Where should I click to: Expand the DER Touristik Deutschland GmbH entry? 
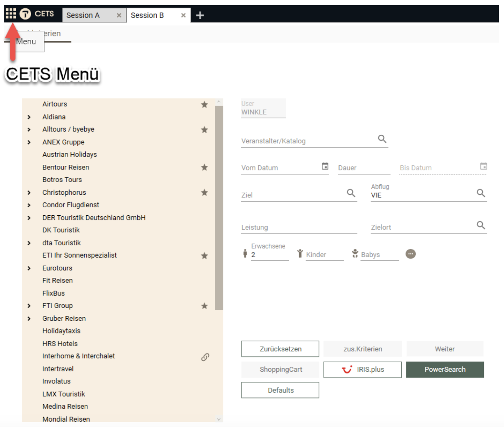tap(29, 218)
